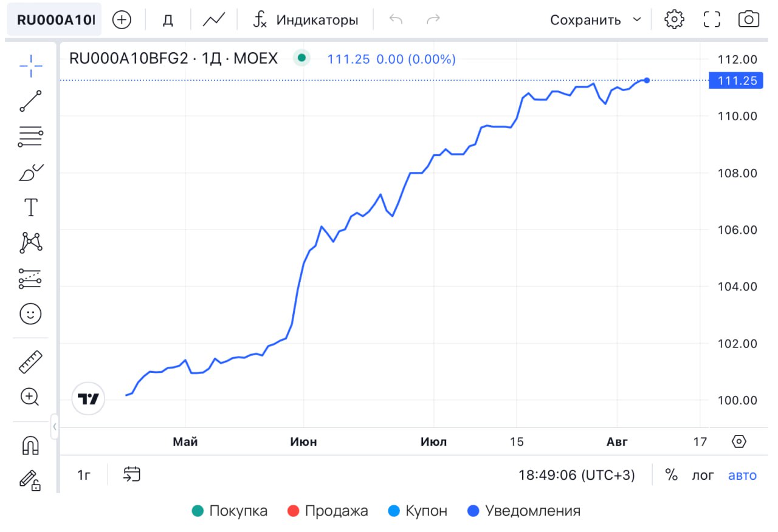Viewport: 778px width, 532px height.
Task: Click the Авг label on time axis
Action: (x=618, y=442)
